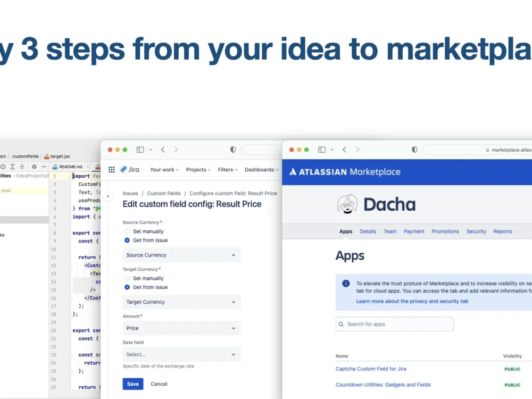The width and height of the screenshot is (532, 399).
Task: Click the Jira logo in the navigation bar
Action: click(x=129, y=169)
